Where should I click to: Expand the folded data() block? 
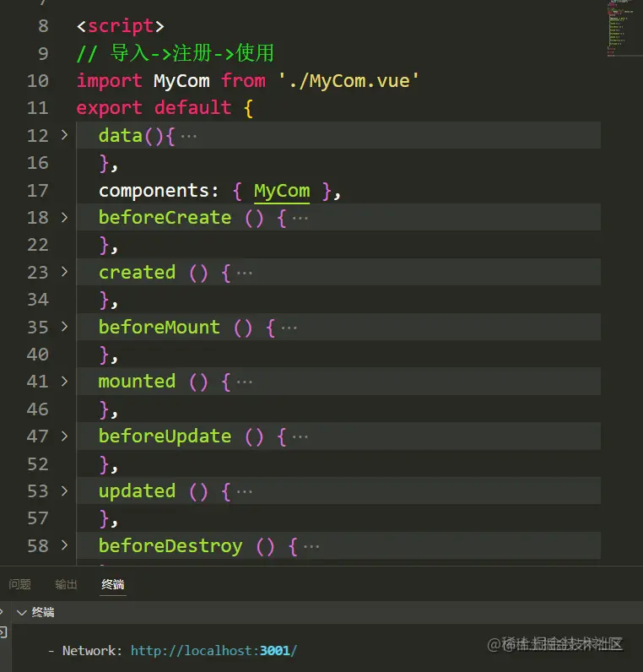tap(64, 135)
